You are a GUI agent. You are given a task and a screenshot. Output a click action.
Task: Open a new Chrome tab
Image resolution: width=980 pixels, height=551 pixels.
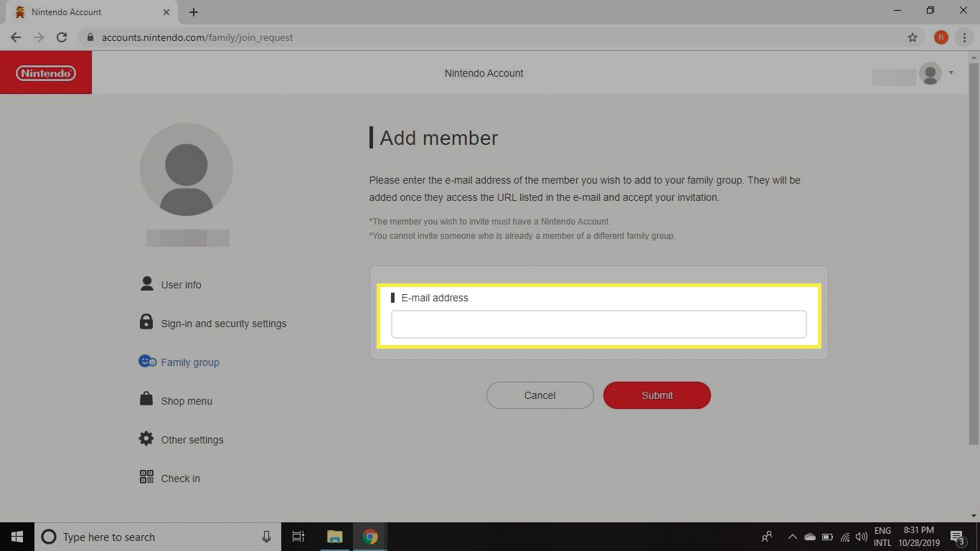pos(194,12)
